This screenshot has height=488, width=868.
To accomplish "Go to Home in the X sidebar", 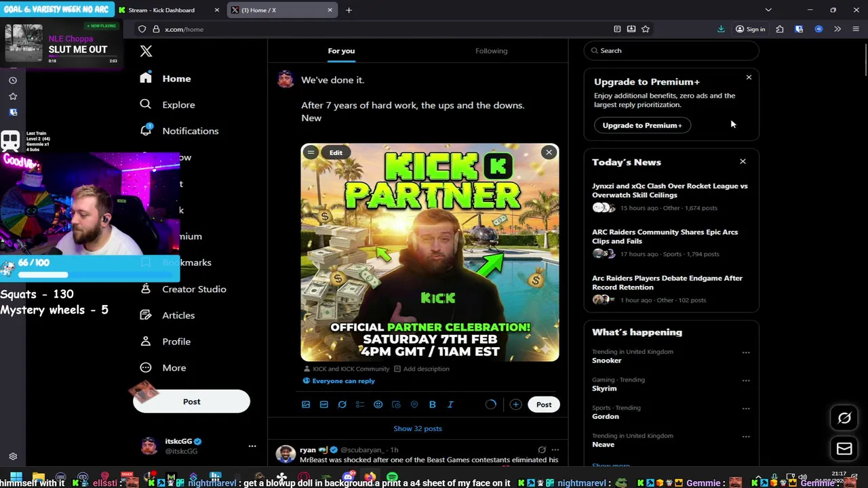I will tap(165, 79).
